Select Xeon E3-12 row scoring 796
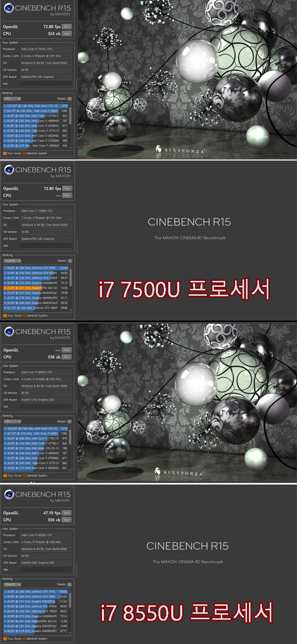This screenshot has height=644, width=297. pos(35,448)
